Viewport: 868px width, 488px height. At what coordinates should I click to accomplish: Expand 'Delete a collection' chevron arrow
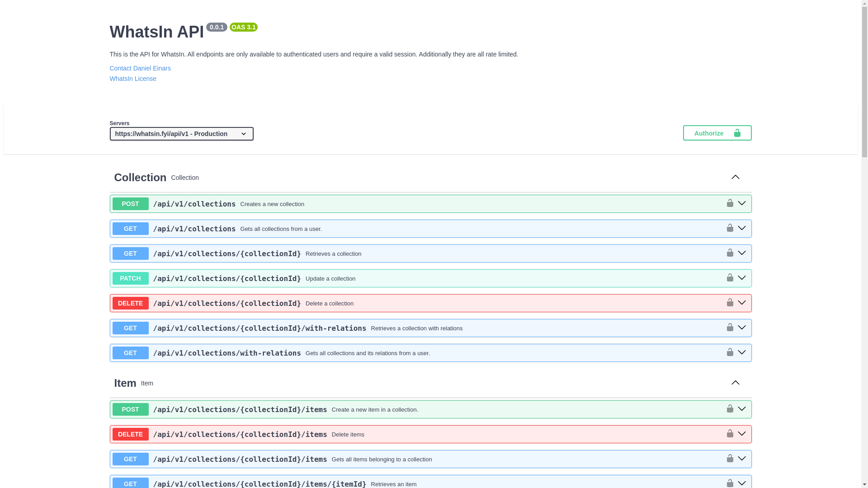(x=742, y=303)
